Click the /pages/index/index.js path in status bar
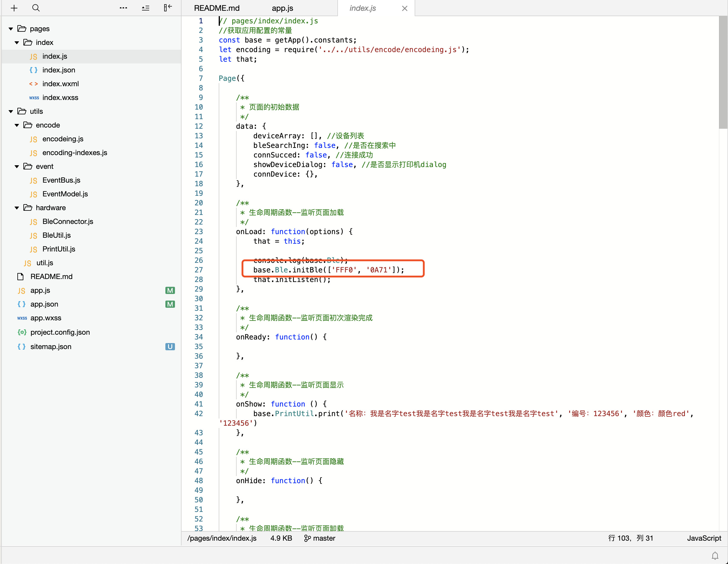This screenshot has height=564, width=728. pos(222,538)
